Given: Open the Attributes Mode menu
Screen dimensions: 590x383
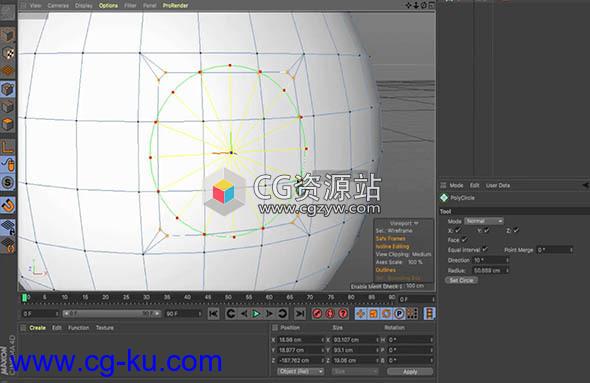Looking at the screenshot, I should (x=456, y=185).
